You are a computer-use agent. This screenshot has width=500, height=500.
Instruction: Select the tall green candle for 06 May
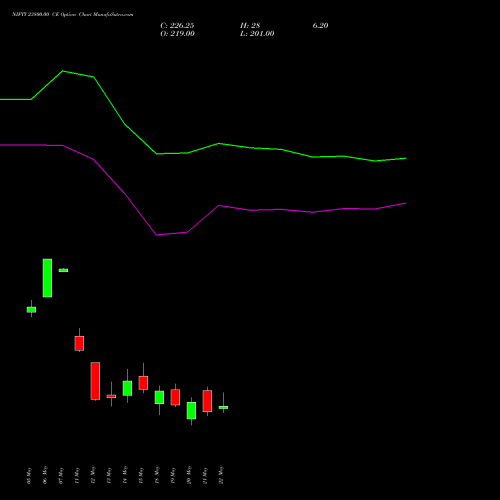coord(47,278)
